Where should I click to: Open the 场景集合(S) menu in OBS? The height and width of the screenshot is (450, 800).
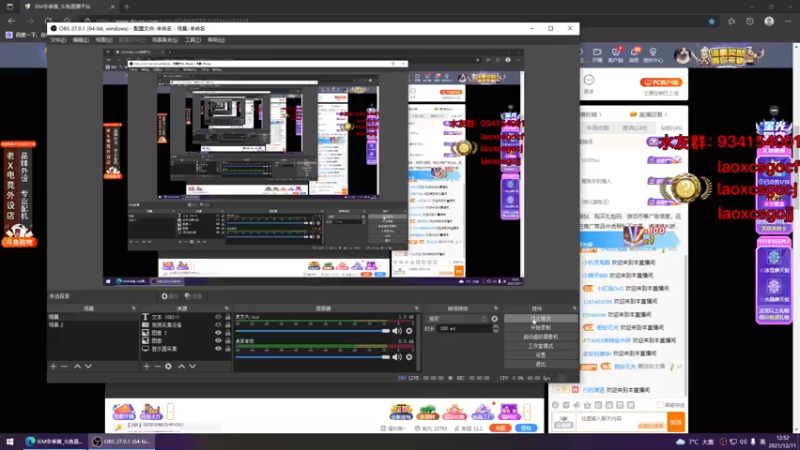click(165, 40)
